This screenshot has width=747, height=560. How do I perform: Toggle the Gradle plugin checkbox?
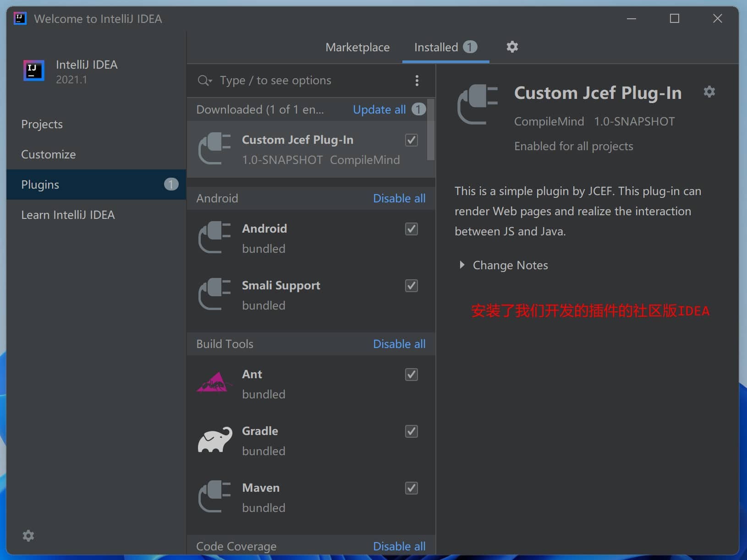pyautogui.click(x=412, y=431)
